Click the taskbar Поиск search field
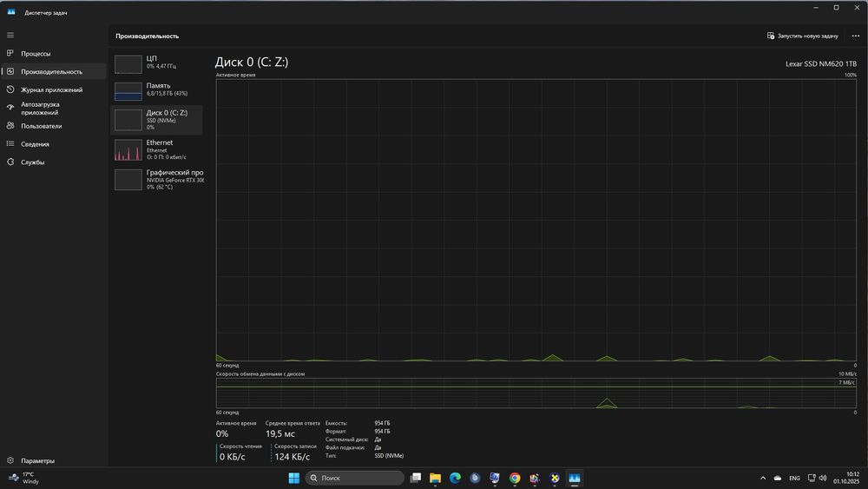This screenshot has height=489, width=868. (355, 478)
